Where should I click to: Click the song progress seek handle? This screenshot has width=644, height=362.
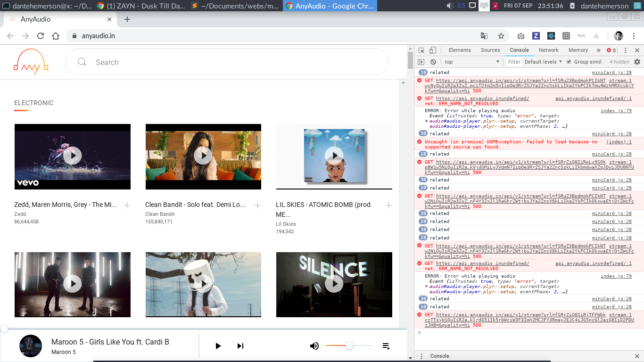(4, 329)
